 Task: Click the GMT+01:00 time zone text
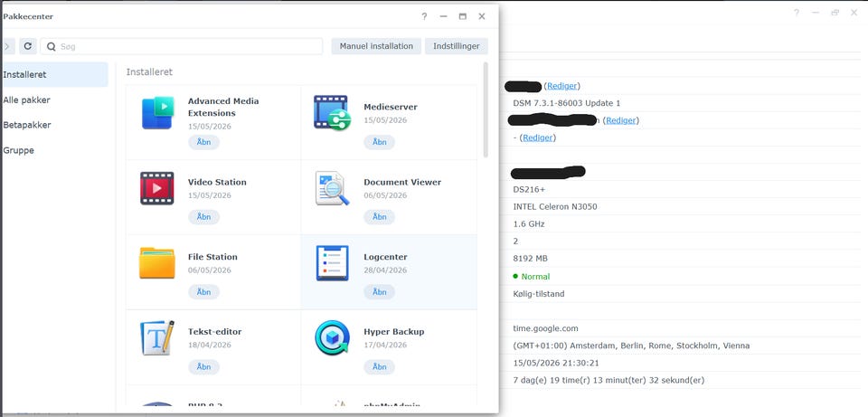pos(631,346)
